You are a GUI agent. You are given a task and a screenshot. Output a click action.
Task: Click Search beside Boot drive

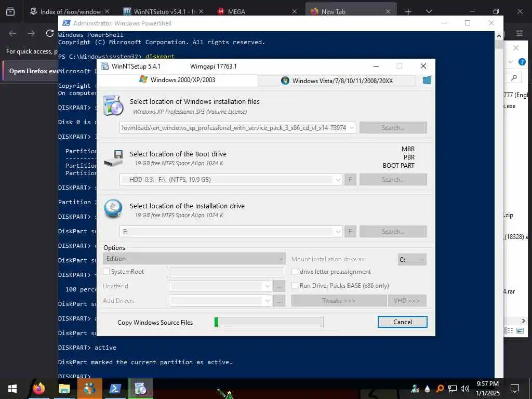click(393, 179)
